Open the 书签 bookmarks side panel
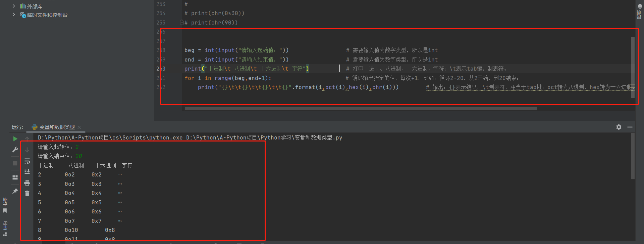Screen dimensions: 644x244 (5, 205)
